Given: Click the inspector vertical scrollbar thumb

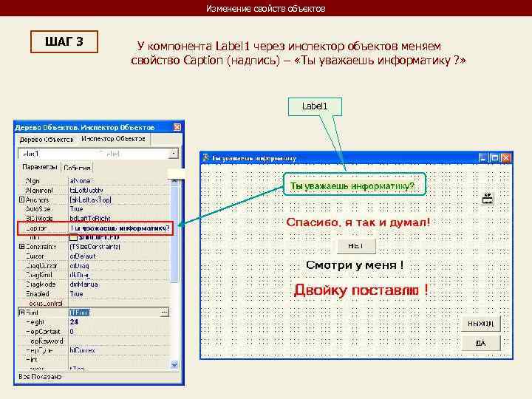Looking at the screenshot, I should coord(174,233).
